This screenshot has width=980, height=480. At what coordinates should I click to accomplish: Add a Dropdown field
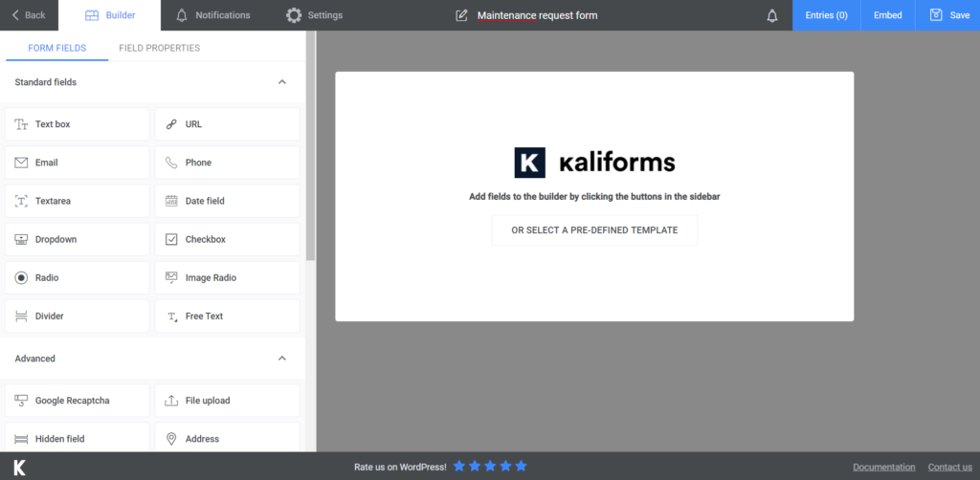click(77, 239)
